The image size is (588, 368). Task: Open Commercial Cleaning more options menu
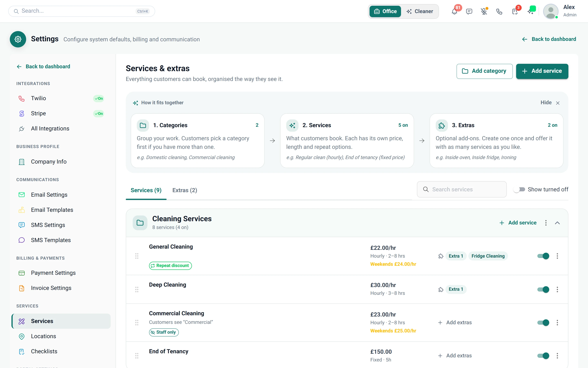(x=557, y=322)
